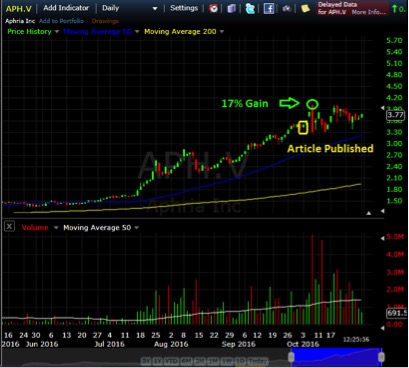Click the blue selected range in the navigator
This screenshot has width=409, height=368.
pos(336,357)
